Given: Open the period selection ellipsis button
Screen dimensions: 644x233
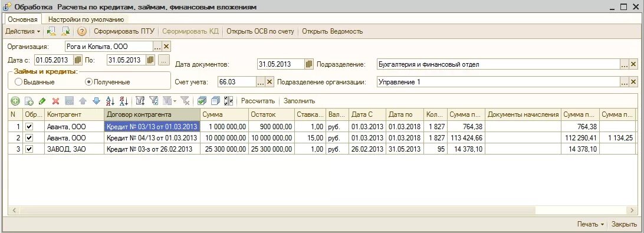Looking at the screenshot, I should coord(164,60).
